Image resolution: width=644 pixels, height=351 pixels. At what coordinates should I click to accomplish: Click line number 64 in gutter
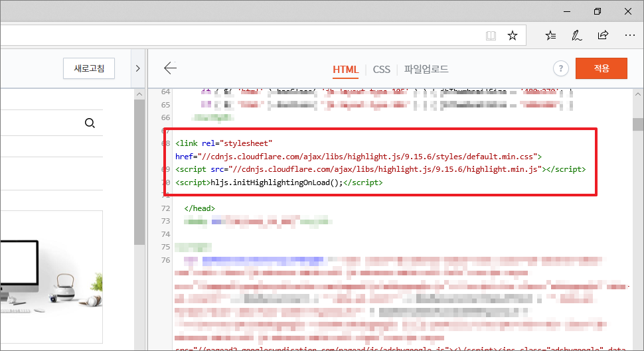coord(165,92)
